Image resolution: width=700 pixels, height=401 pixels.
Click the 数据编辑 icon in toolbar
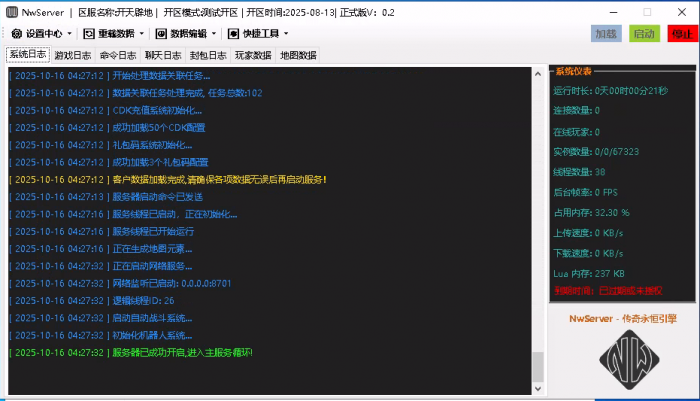pos(161,34)
